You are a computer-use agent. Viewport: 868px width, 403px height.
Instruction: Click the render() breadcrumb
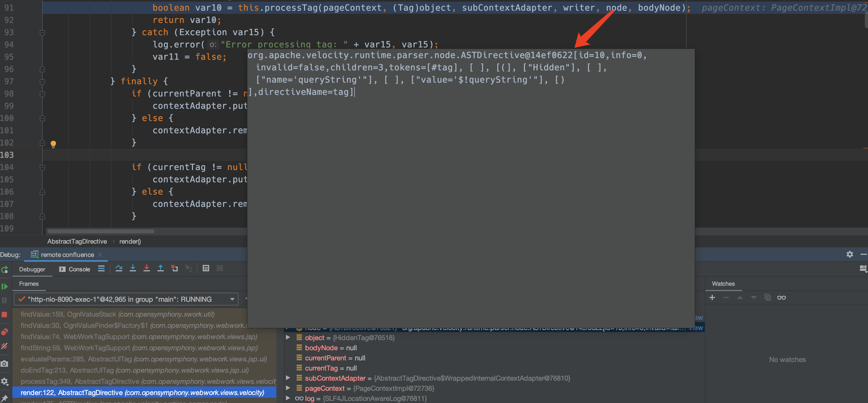[x=130, y=241]
